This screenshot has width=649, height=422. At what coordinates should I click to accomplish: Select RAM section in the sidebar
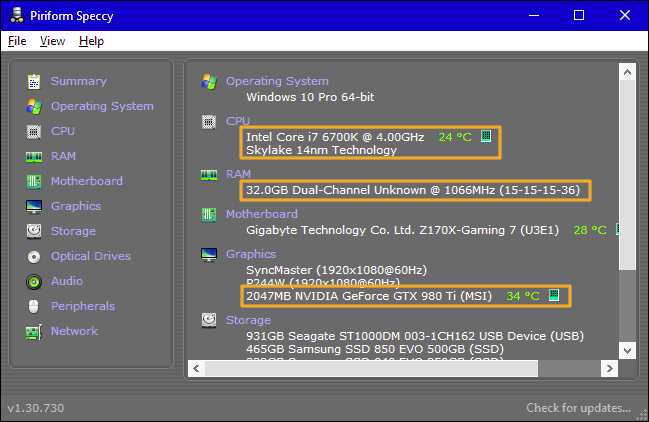(x=63, y=156)
